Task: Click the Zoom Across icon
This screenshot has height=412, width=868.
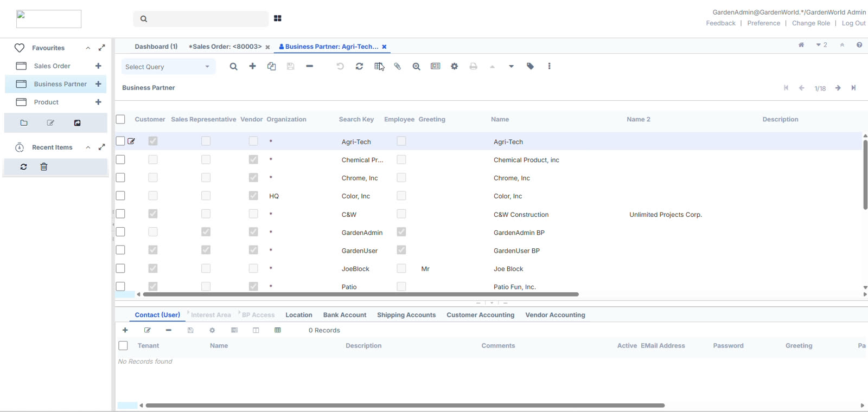Action: point(416,66)
